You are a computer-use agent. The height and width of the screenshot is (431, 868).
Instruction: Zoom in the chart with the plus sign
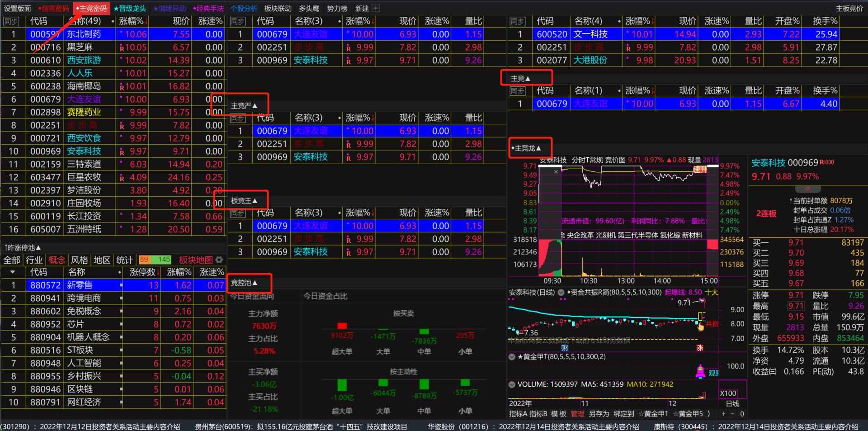point(723,413)
